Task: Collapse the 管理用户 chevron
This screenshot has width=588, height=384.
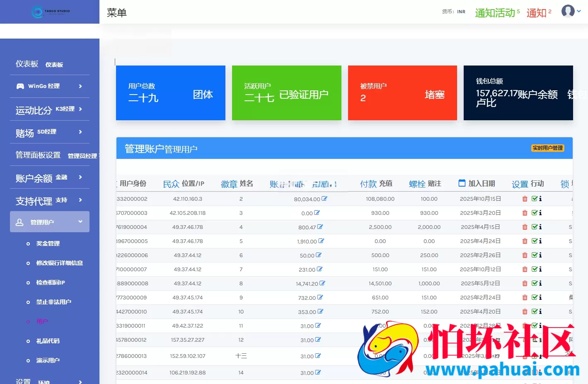Action: (x=80, y=221)
